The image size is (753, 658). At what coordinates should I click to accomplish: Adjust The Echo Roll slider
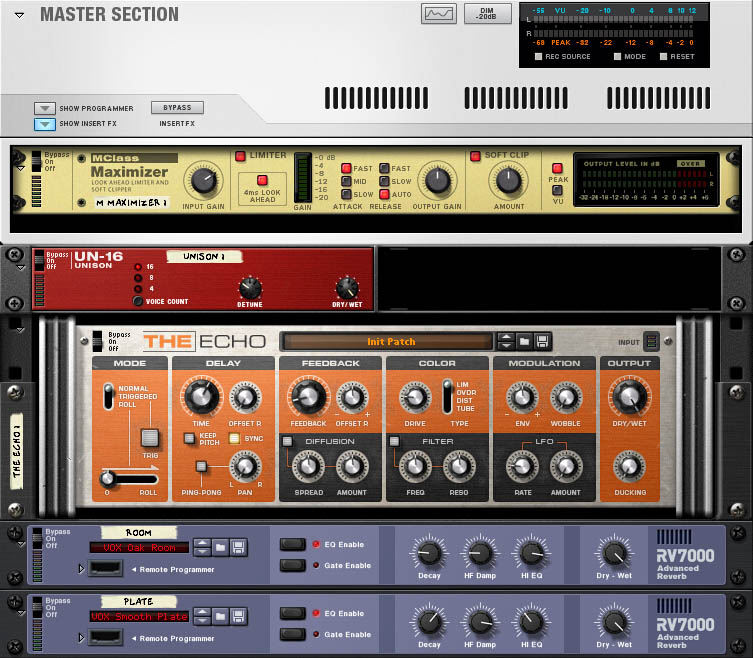tap(129, 479)
